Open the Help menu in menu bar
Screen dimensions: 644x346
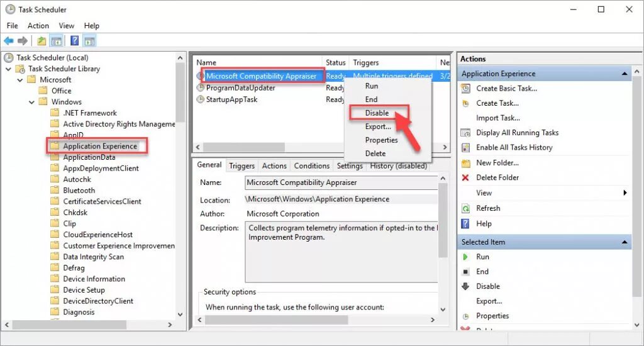coord(92,25)
